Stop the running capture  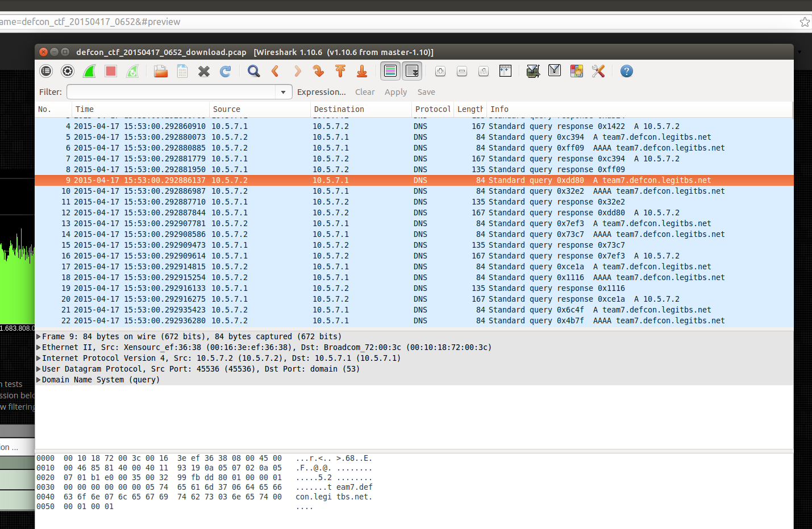(110, 71)
